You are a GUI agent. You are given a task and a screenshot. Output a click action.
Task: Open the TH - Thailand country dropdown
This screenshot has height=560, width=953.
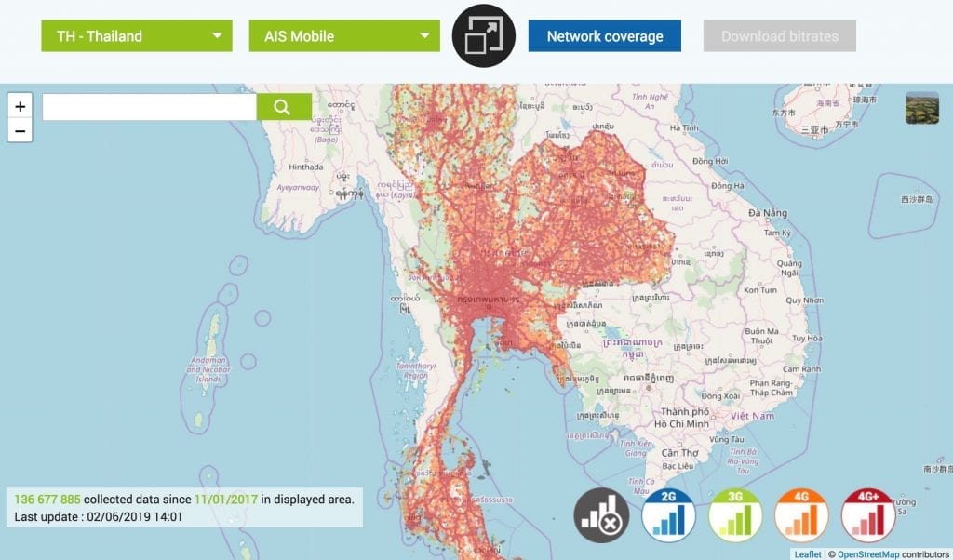click(x=137, y=36)
